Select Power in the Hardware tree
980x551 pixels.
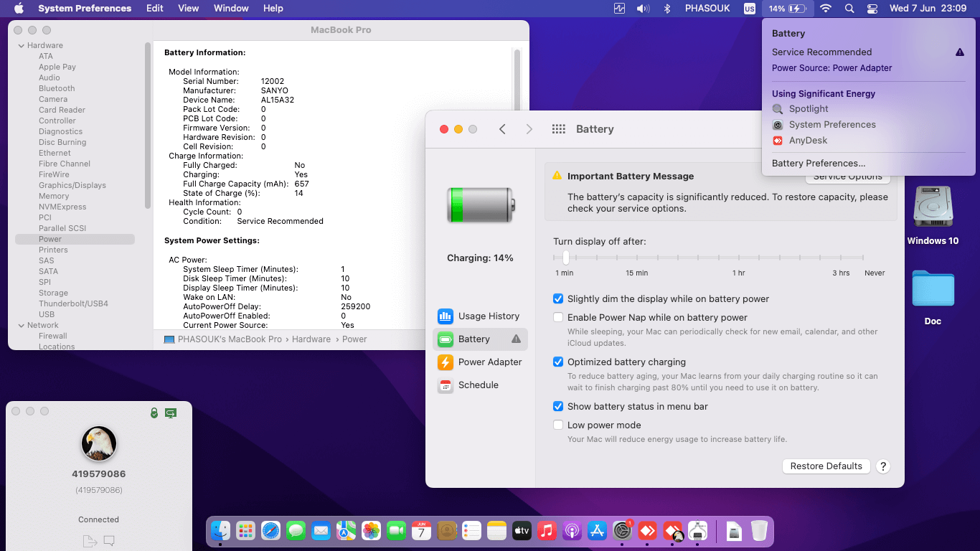48,238
